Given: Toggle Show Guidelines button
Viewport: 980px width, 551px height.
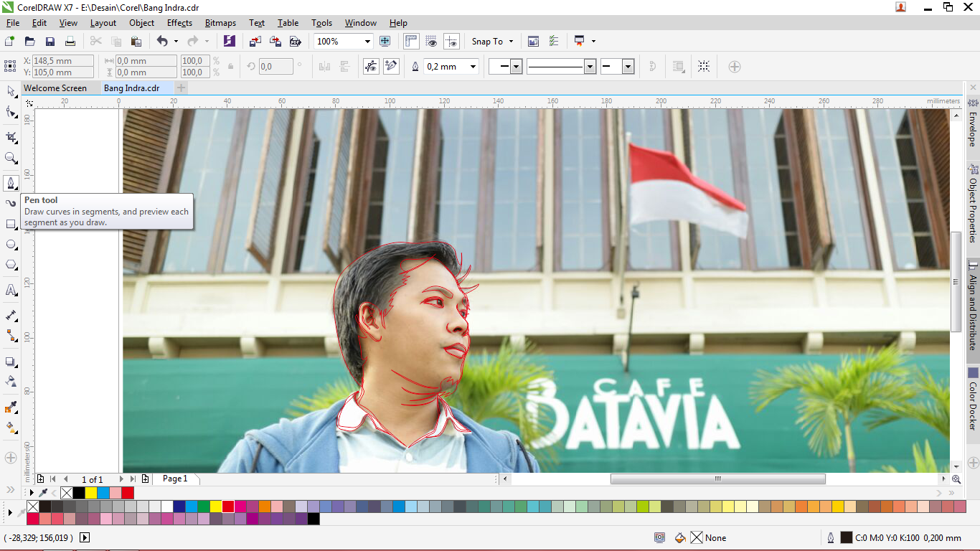Looking at the screenshot, I should (451, 42).
